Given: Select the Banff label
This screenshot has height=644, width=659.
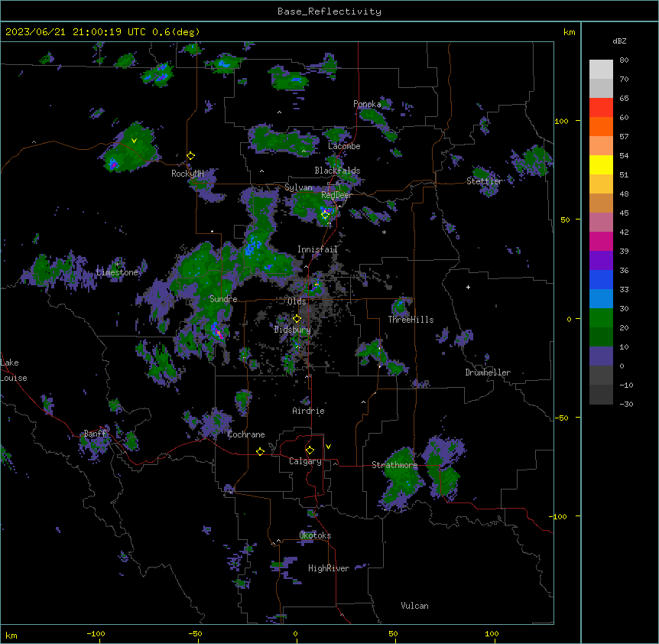Looking at the screenshot, I should tap(95, 434).
